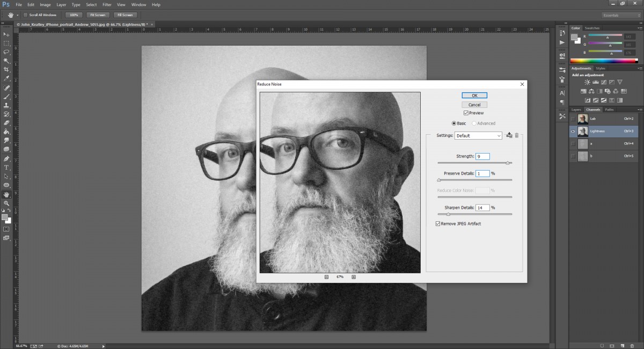This screenshot has height=349, width=644.
Task: Open the Filter menu
Action: click(107, 4)
